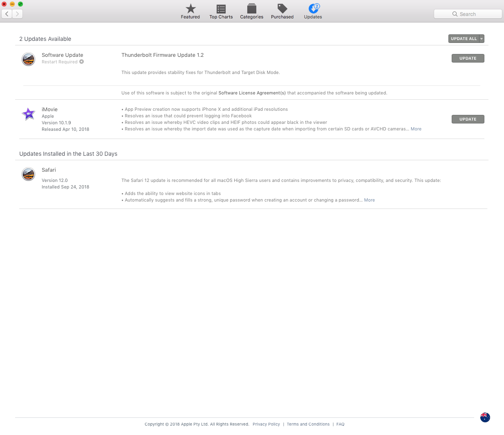Click the iMovie star app icon
The width and height of the screenshot is (504, 435).
(x=29, y=114)
